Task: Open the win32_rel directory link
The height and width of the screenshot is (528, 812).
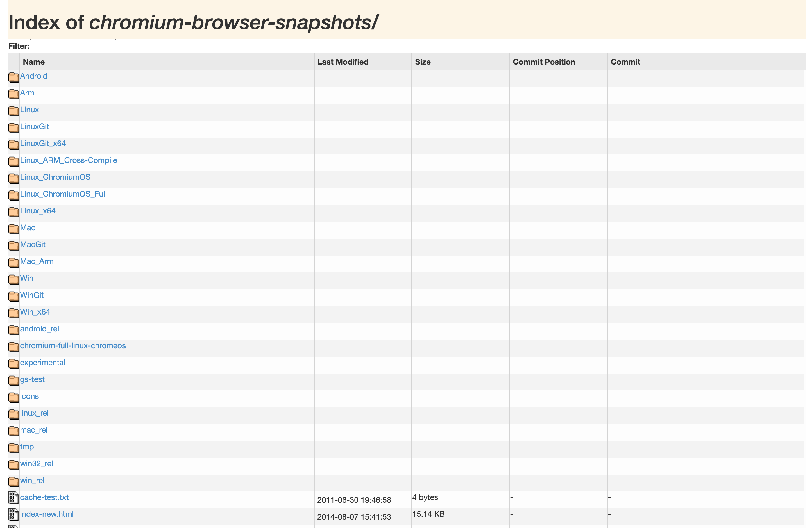Action: (x=37, y=463)
